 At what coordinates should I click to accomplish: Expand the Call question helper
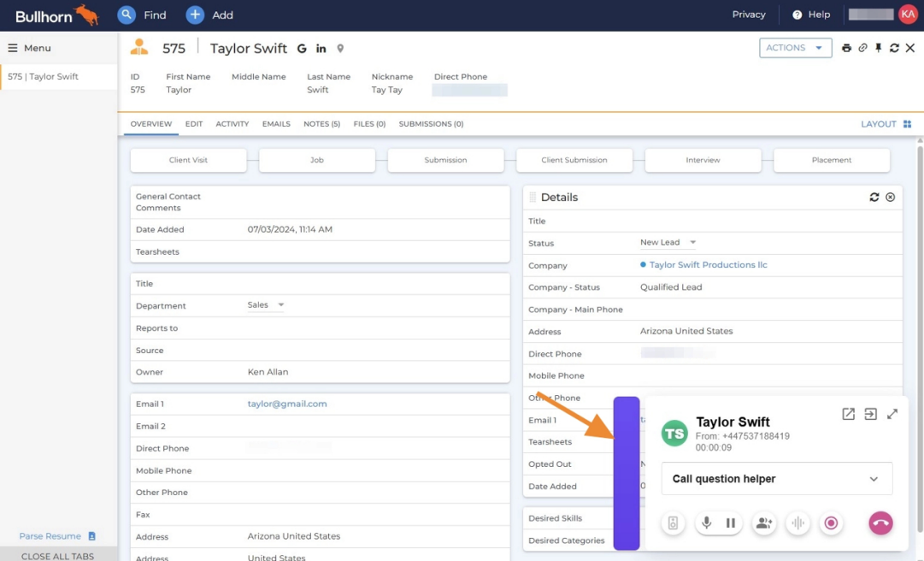777,479
